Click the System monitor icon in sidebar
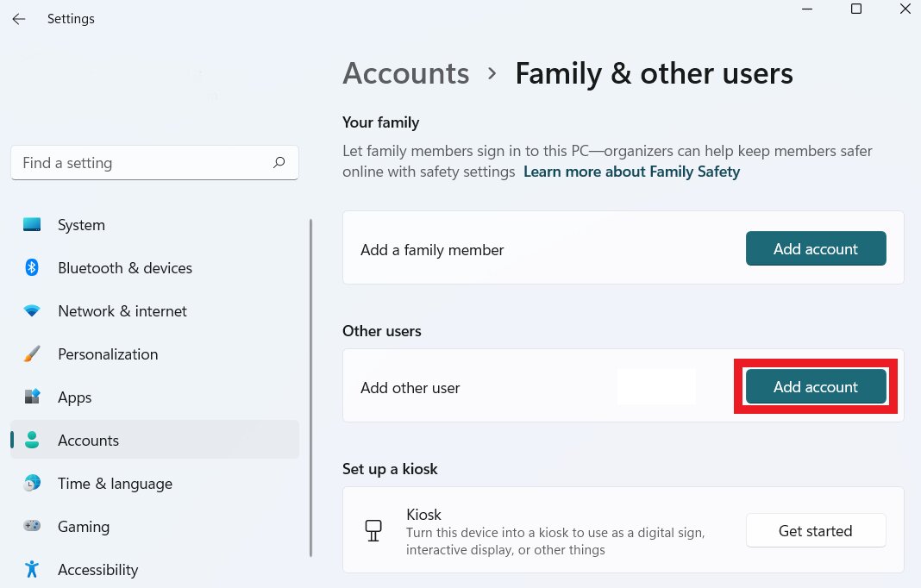Image resolution: width=921 pixels, height=588 pixels. pos(32,225)
